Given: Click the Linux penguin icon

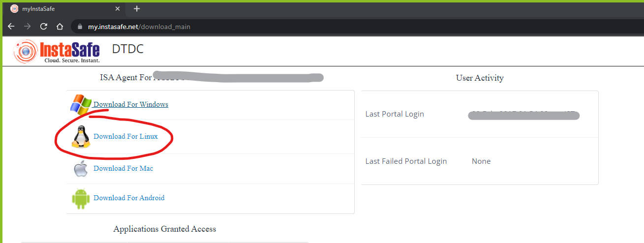Looking at the screenshot, I should [81, 136].
